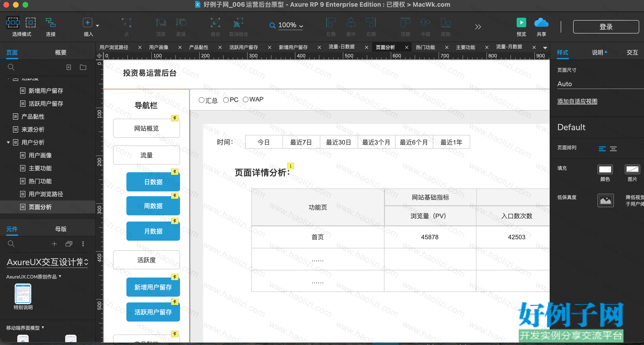Close the 页面分析 tab

407,47
